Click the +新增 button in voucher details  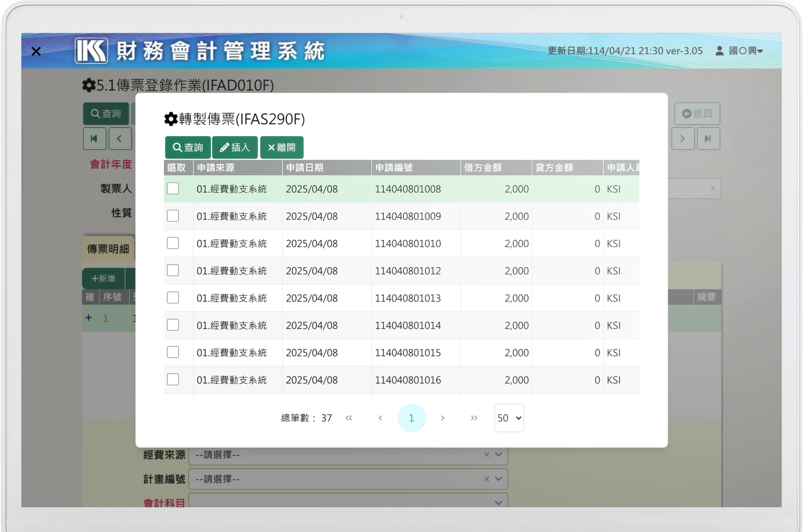pyautogui.click(x=104, y=279)
